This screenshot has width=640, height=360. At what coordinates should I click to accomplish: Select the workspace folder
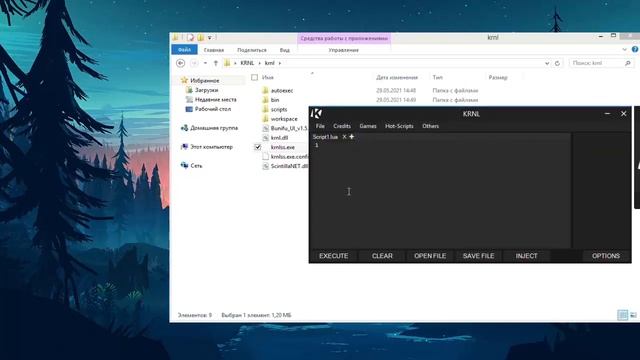284,119
